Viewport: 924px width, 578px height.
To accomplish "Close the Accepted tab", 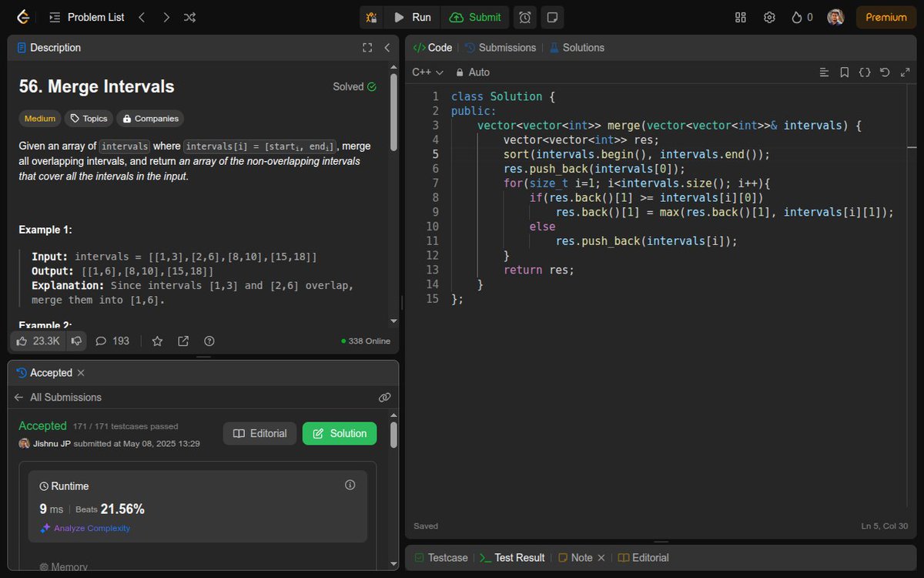I will pos(81,373).
